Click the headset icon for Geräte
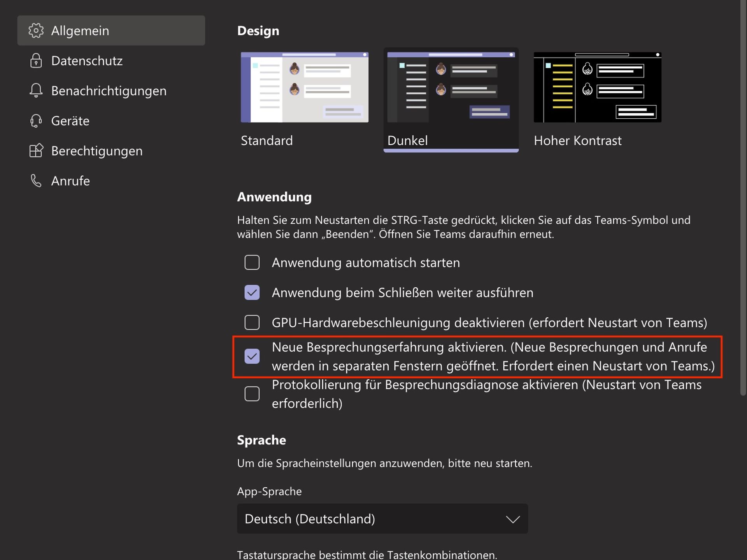 click(36, 121)
